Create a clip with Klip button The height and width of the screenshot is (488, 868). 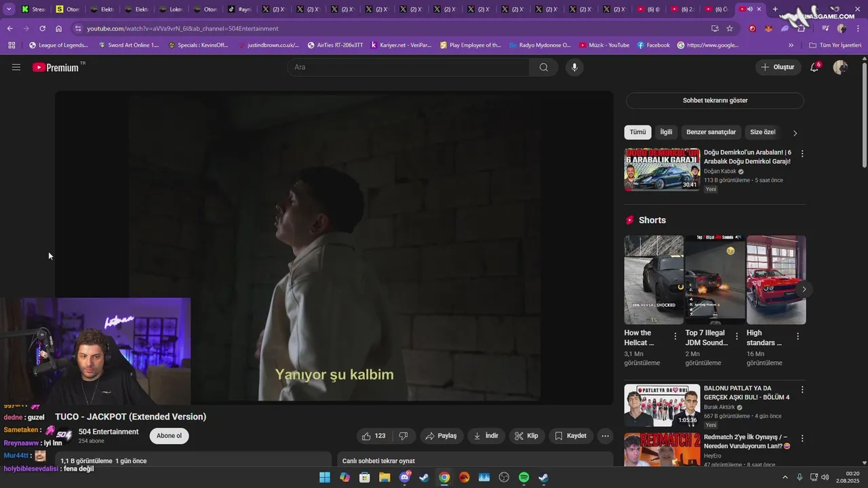pyautogui.click(x=527, y=436)
